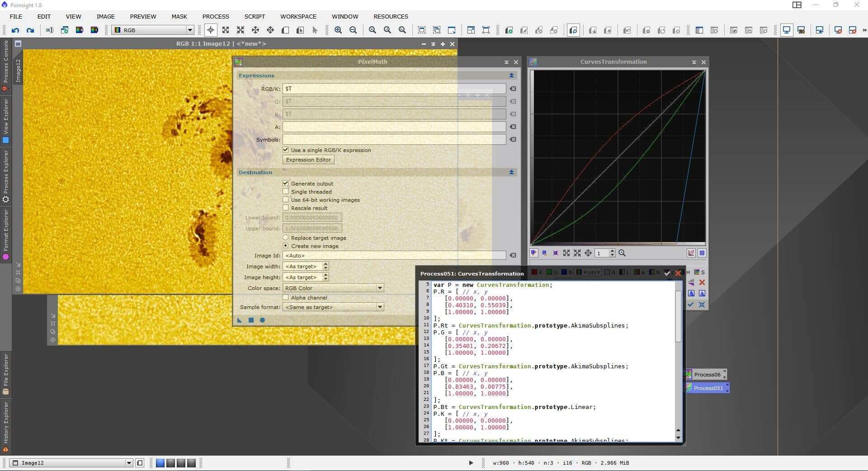The width and height of the screenshot is (868, 471).
Task: Enable the Rescale result option
Action: coord(286,208)
